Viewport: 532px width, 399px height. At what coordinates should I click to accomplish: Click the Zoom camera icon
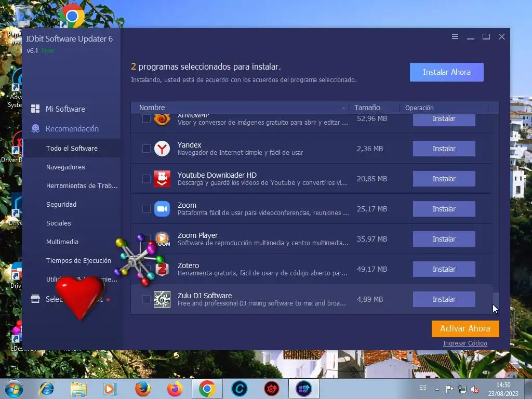[x=162, y=209]
